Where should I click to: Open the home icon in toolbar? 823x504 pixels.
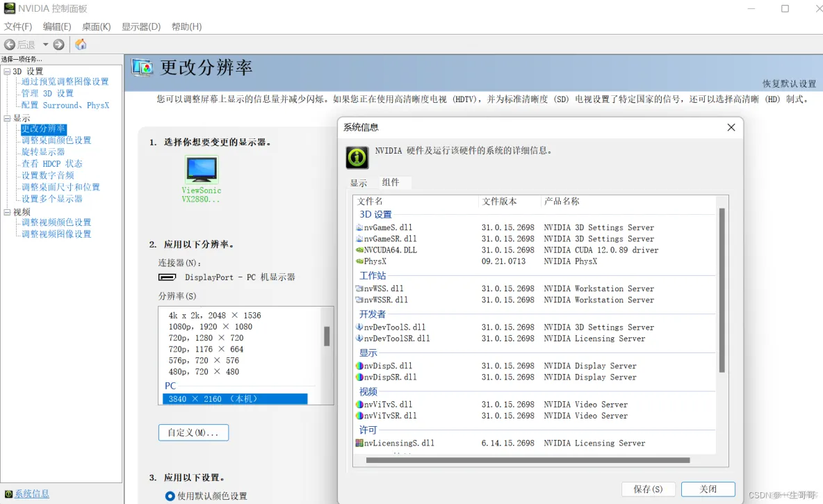[81, 44]
